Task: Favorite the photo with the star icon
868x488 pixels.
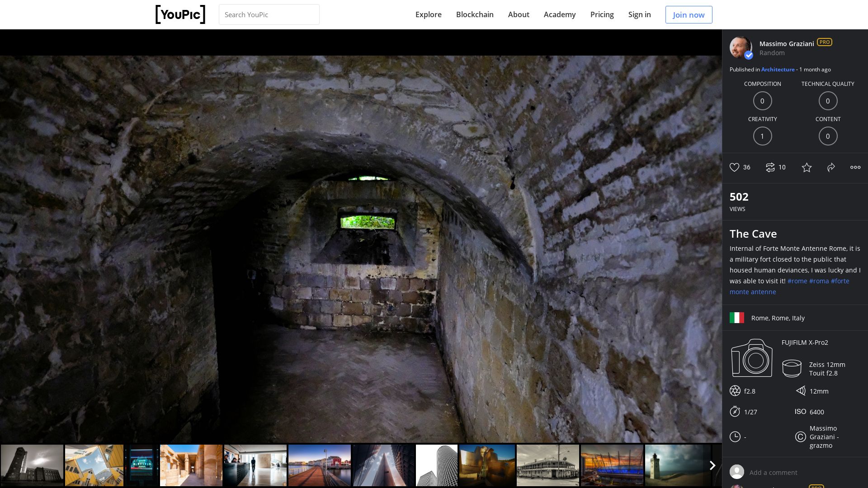Action: coord(807,168)
